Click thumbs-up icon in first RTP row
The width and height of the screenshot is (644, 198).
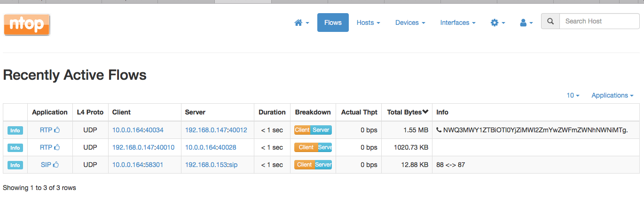coord(57,130)
